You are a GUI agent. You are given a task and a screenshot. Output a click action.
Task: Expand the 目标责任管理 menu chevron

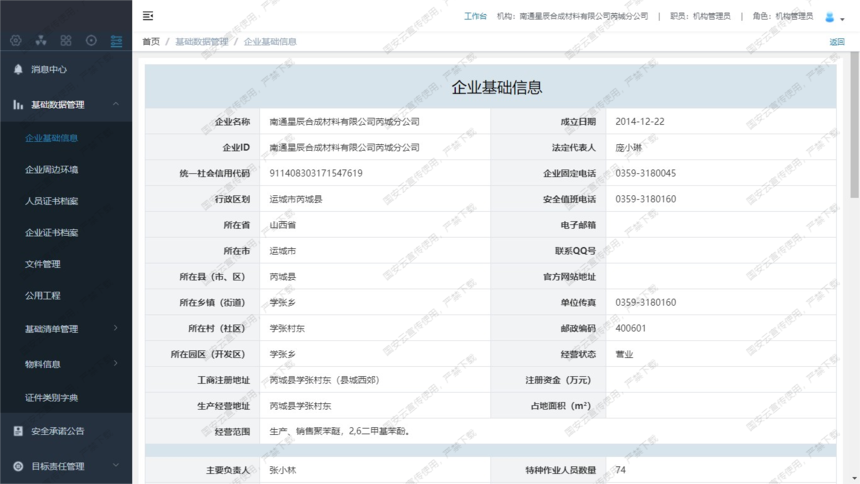[x=116, y=465]
